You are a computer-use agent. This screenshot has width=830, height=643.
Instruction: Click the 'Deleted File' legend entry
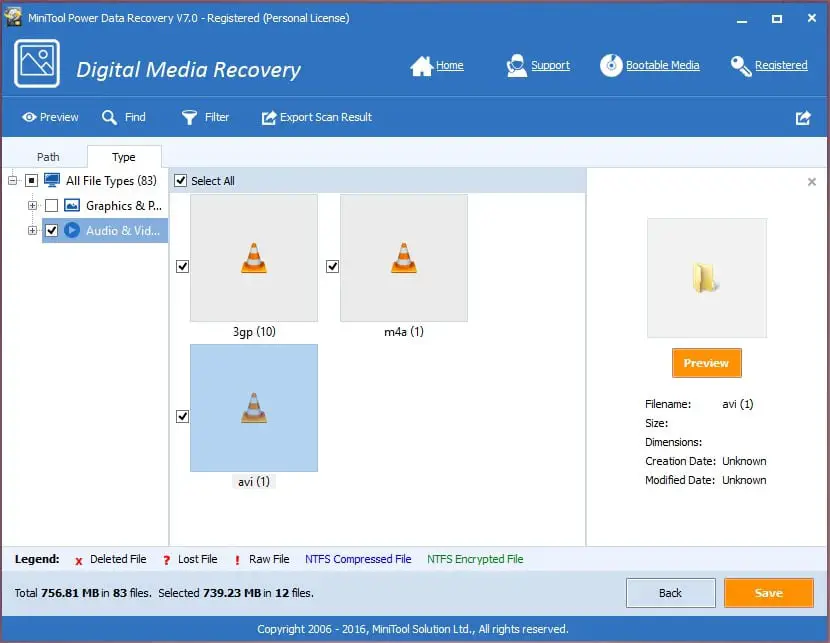pyautogui.click(x=118, y=559)
